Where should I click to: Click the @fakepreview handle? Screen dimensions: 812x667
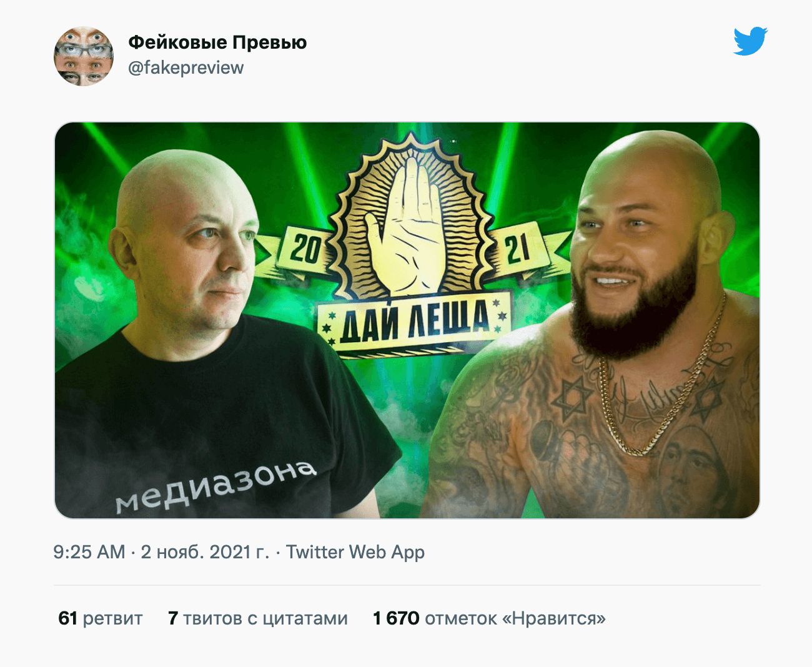[x=186, y=68]
